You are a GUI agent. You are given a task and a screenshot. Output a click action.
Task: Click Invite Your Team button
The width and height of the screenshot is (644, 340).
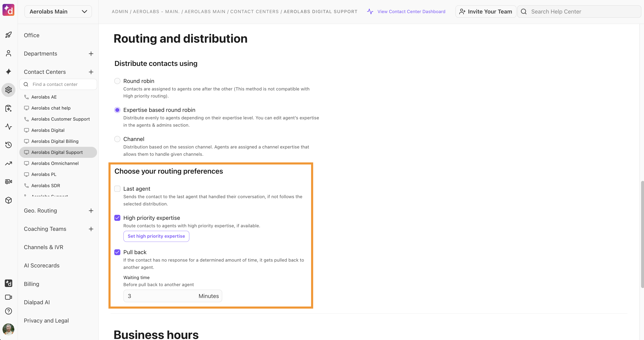point(486,11)
